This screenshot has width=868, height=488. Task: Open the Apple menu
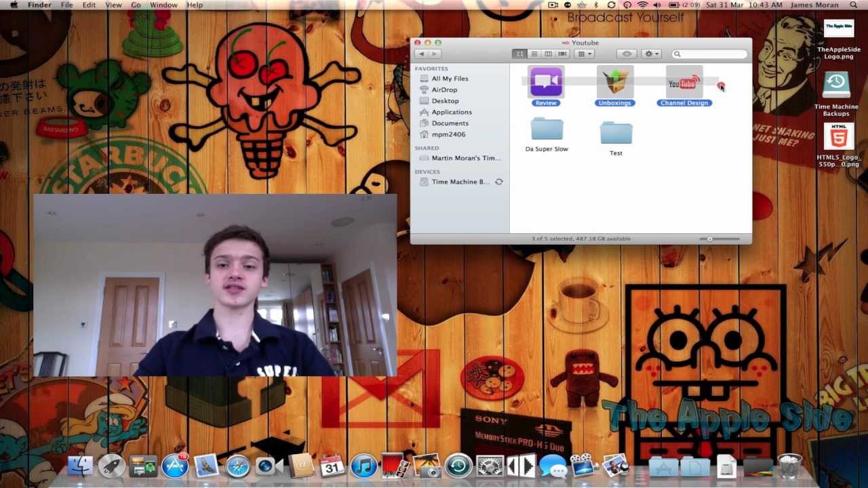[x=14, y=5]
